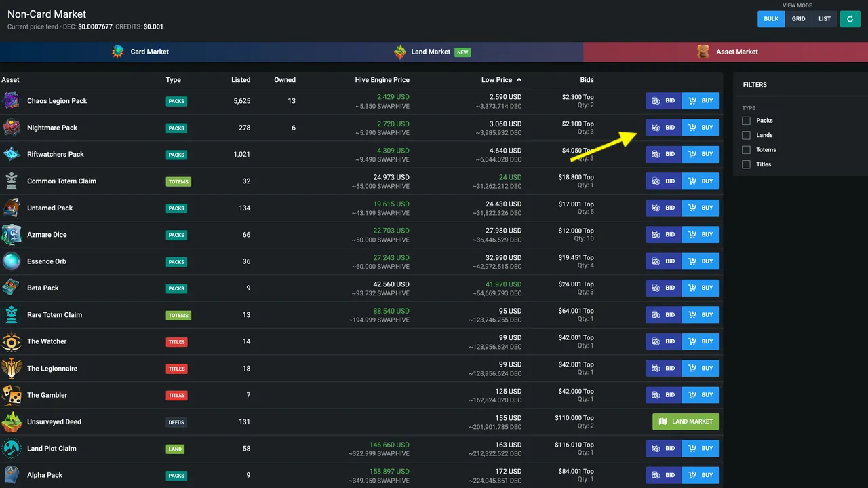868x488 pixels.
Task: Click the DEEDS tag on Unsurveyed Deed row
Action: [176, 422]
